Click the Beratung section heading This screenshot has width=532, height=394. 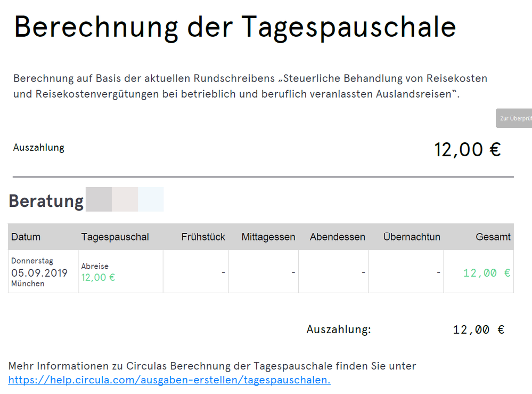coord(46,201)
